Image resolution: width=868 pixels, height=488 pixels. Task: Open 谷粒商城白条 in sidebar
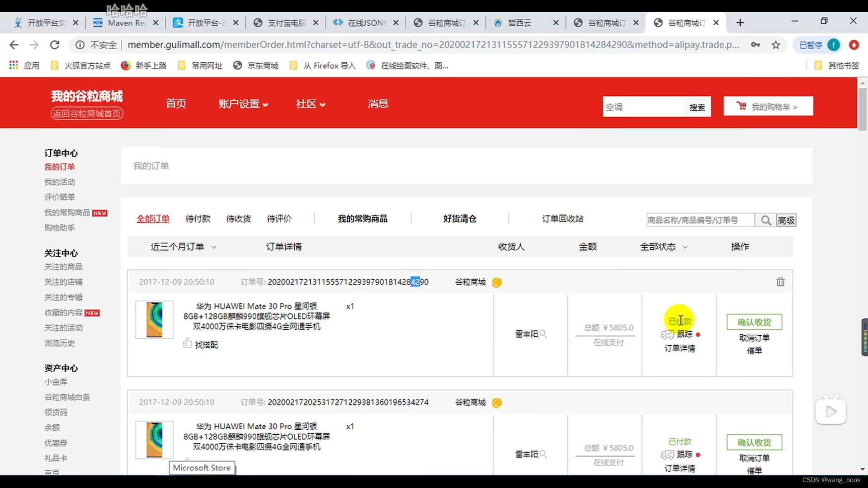pyautogui.click(x=67, y=397)
